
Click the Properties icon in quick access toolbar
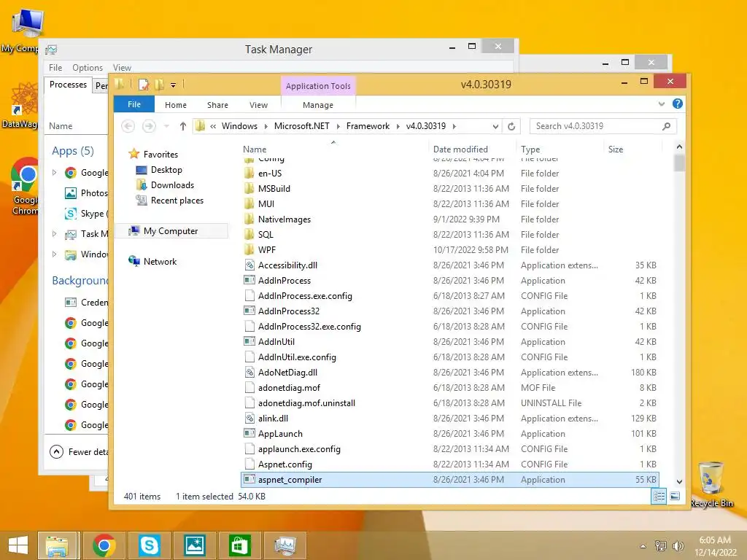tap(144, 85)
